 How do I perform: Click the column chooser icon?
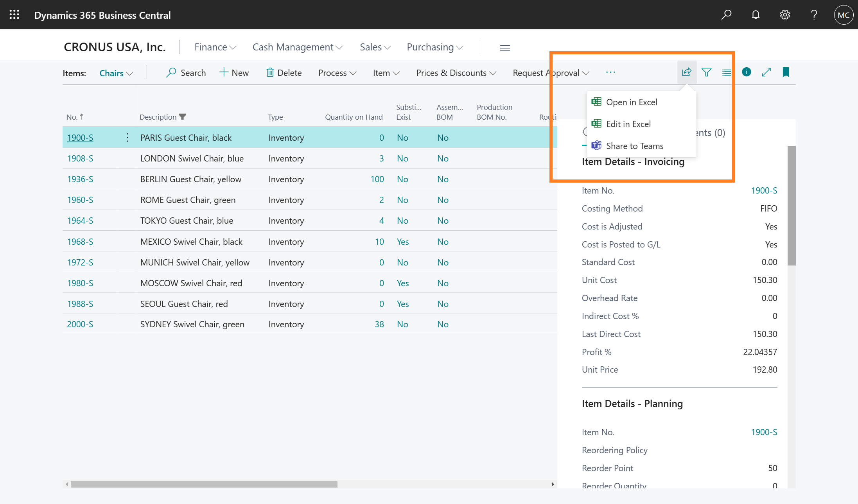[725, 72]
